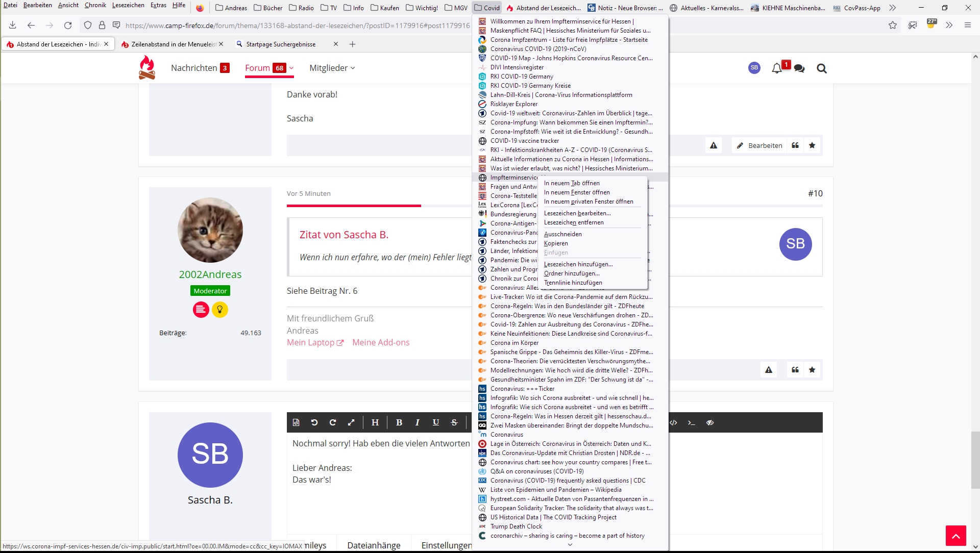
Task: Click undo icon in editor toolbar
Action: (x=314, y=422)
